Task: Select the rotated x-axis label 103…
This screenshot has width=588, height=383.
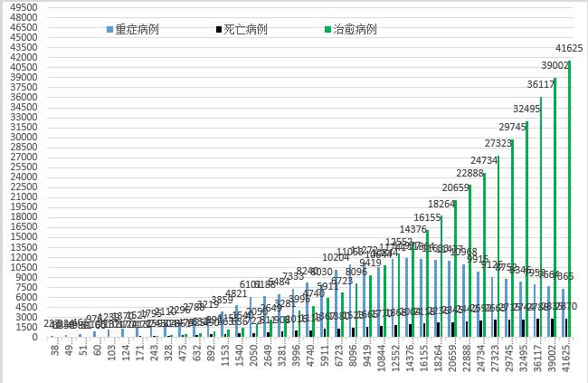Action: [x=111, y=350]
